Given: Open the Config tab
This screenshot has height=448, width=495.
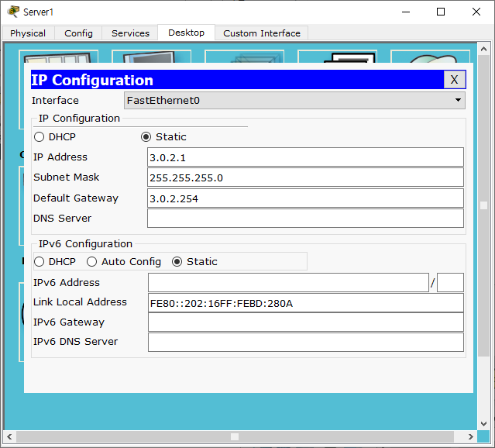Looking at the screenshot, I should pyautogui.click(x=78, y=33).
